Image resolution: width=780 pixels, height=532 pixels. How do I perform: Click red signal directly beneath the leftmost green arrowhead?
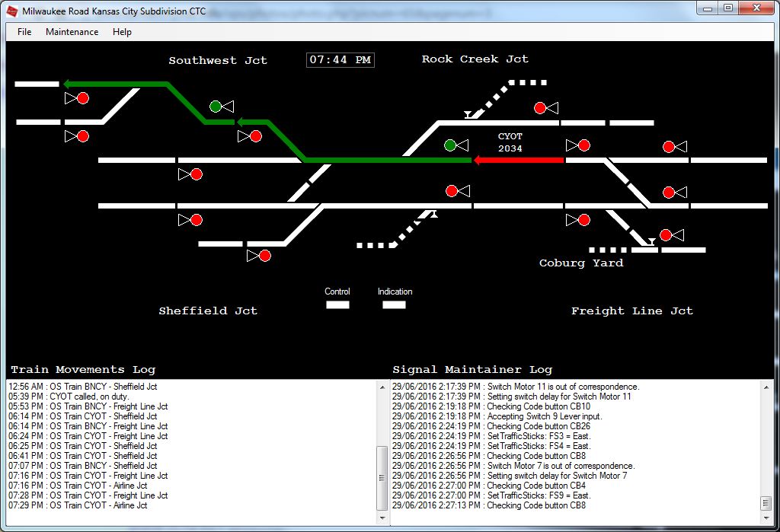[83, 98]
